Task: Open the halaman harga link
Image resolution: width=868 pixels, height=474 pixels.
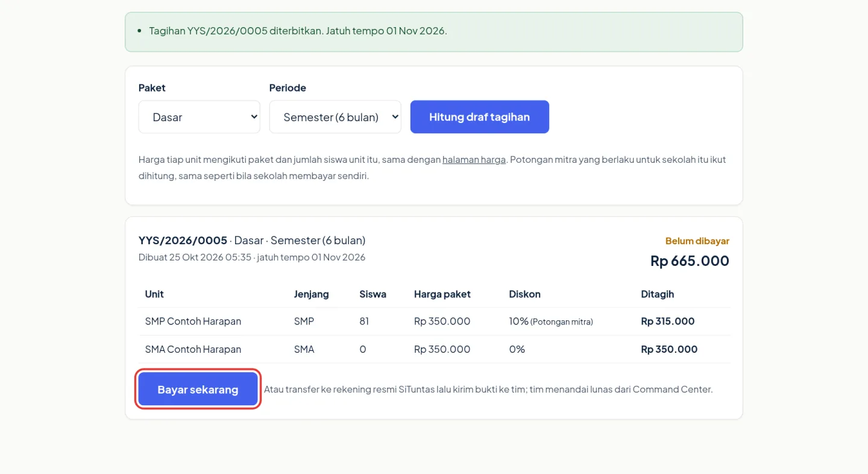Action: [x=474, y=160]
